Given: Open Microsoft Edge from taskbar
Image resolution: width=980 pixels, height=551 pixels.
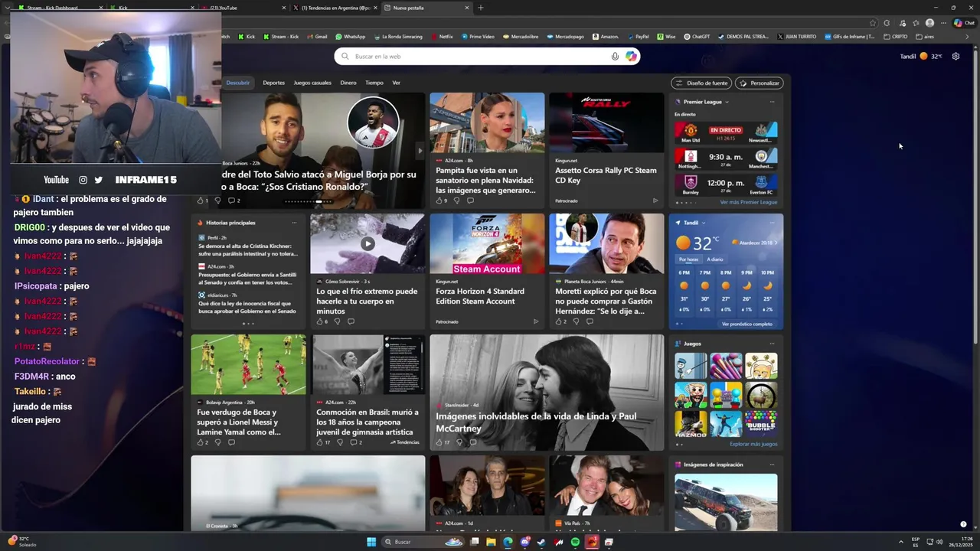Looking at the screenshot, I should point(508,542).
